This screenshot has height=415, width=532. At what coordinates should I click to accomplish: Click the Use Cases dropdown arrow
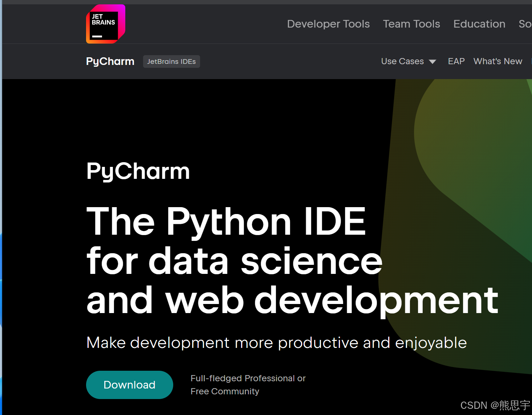click(432, 62)
